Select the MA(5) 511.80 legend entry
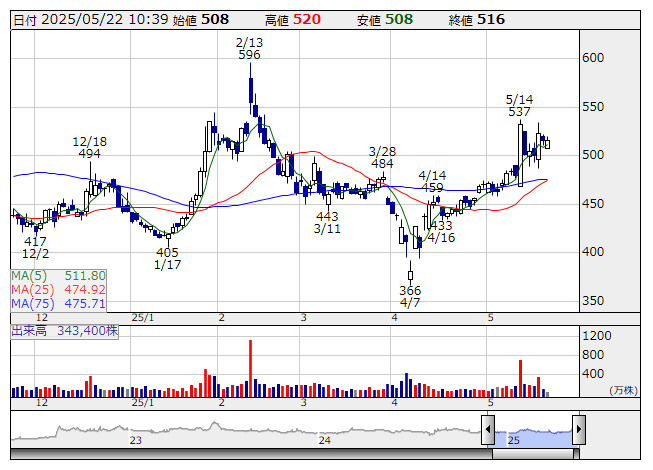 tap(58, 275)
